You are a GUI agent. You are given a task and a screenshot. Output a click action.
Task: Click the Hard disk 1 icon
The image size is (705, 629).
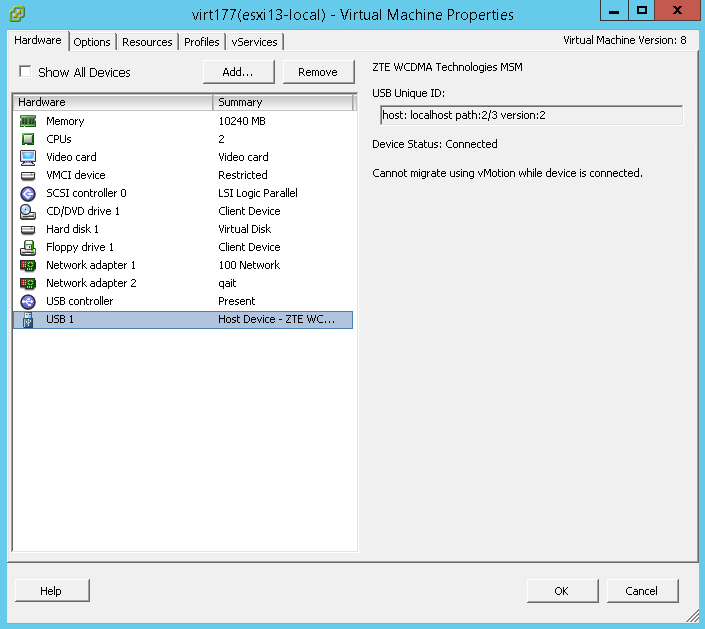point(28,230)
